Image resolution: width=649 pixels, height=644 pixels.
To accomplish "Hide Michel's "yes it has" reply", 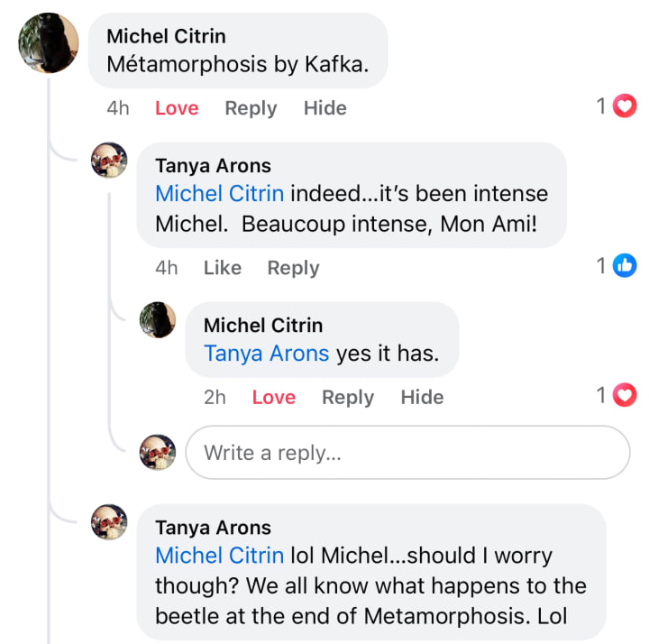I will pos(422,397).
